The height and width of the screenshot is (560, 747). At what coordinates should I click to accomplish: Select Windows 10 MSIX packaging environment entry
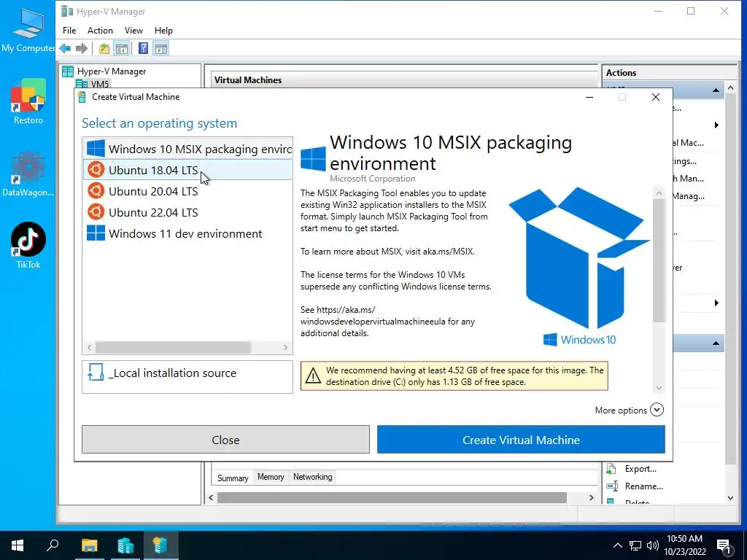coord(187,149)
